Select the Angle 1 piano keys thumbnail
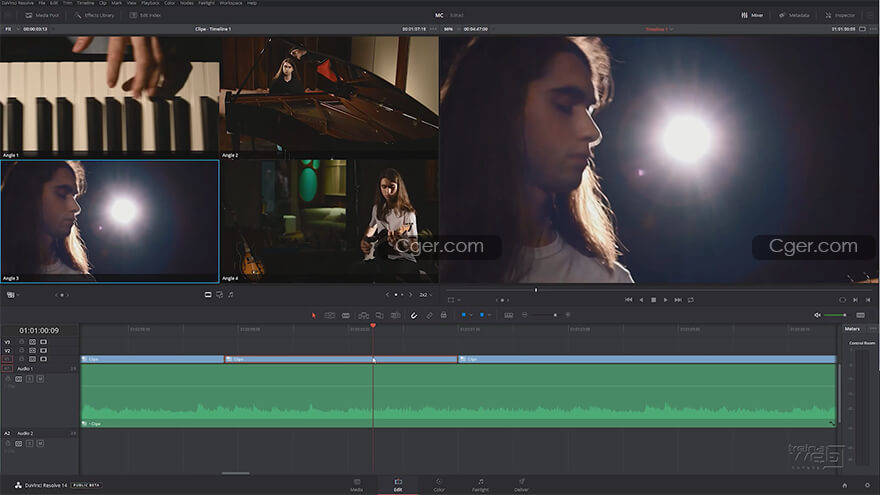The height and width of the screenshot is (495, 880). pyautogui.click(x=109, y=97)
